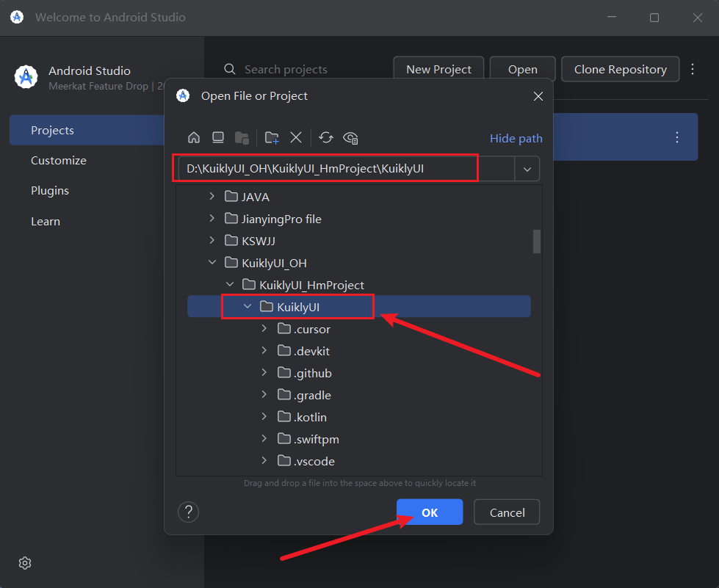Expand the .swiftpm folder
Screen dimensions: 719x588
pyautogui.click(x=264, y=438)
